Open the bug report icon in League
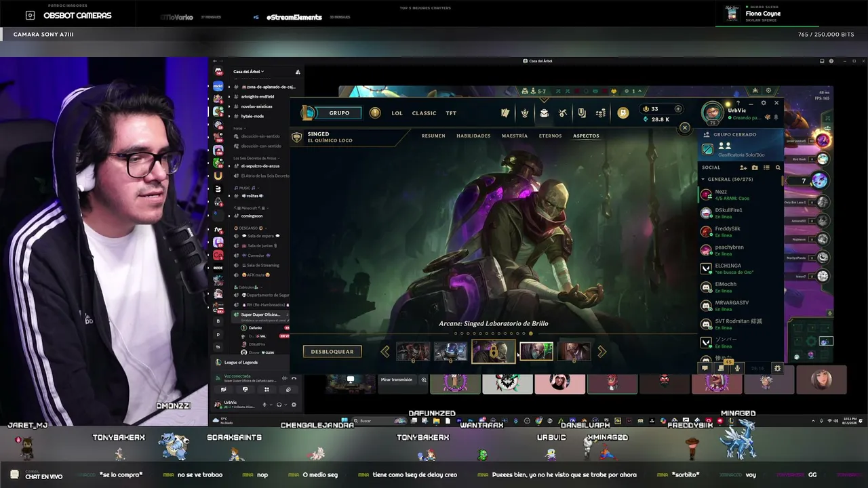The width and height of the screenshot is (868, 488). click(x=777, y=368)
